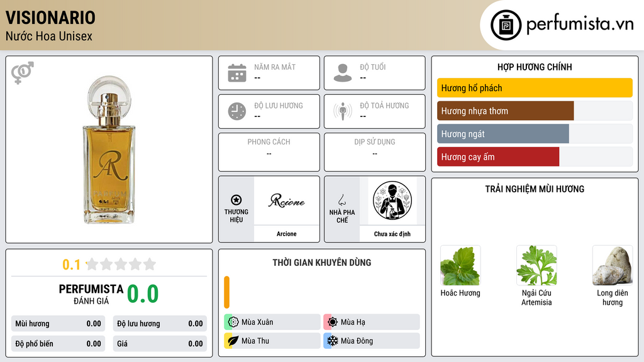Image resolution: width=644 pixels, height=362 pixels.
Task: Open the perfumer illustration Chưa xác định
Action: coord(392,200)
